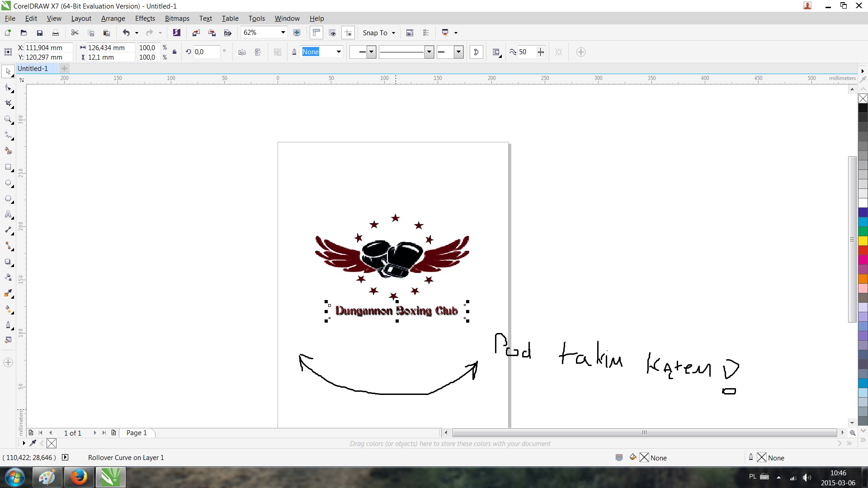Image resolution: width=868 pixels, height=488 pixels.
Task: Open the Effects menu
Action: tap(145, 19)
